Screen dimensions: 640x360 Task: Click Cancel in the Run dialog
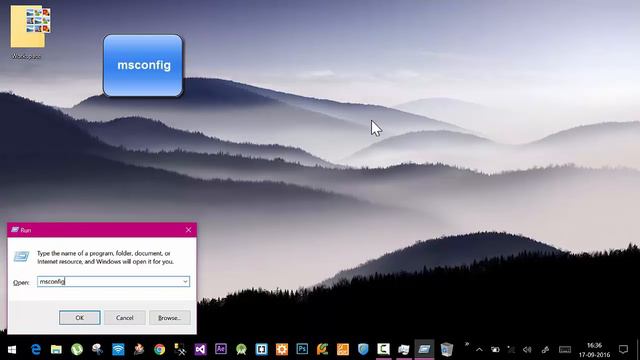pyautogui.click(x=124, y=318)
